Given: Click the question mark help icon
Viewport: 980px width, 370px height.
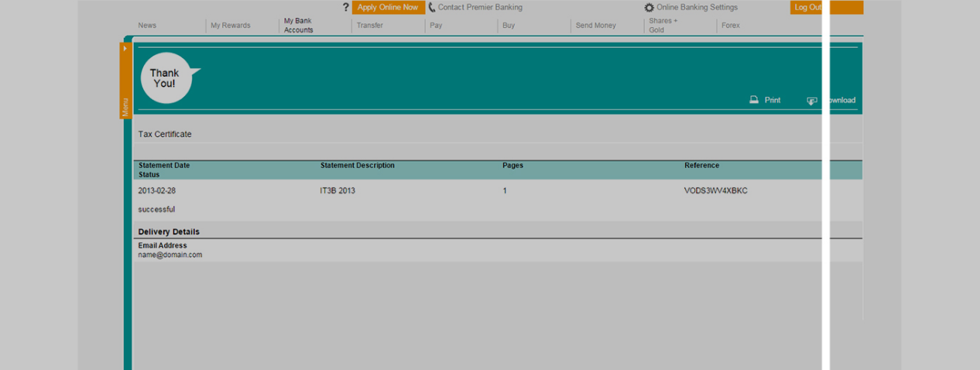Looking at the screenshot, I should pyautogui.click(x=346, y=7).
